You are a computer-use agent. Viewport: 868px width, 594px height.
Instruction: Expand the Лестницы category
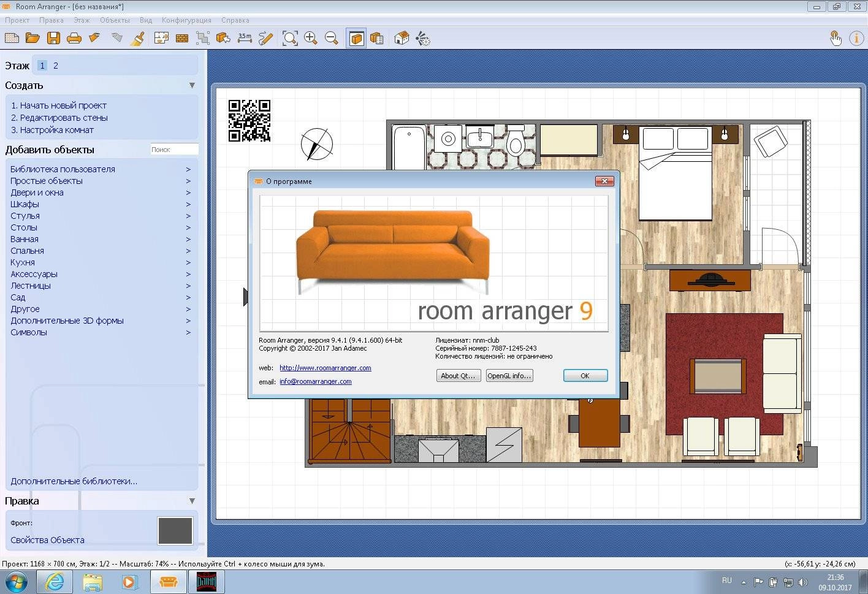101,286
